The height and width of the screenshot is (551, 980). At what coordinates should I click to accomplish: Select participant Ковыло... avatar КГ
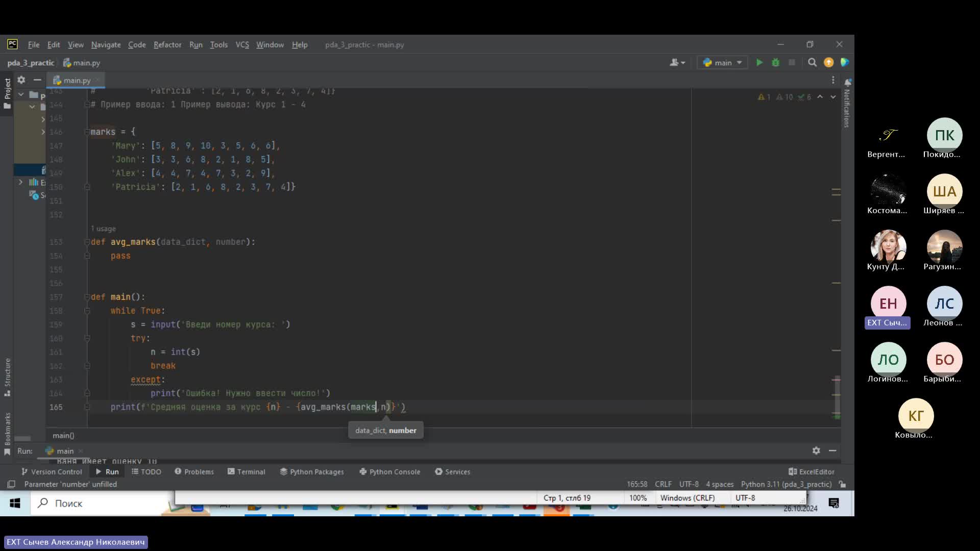click(916, 416)
